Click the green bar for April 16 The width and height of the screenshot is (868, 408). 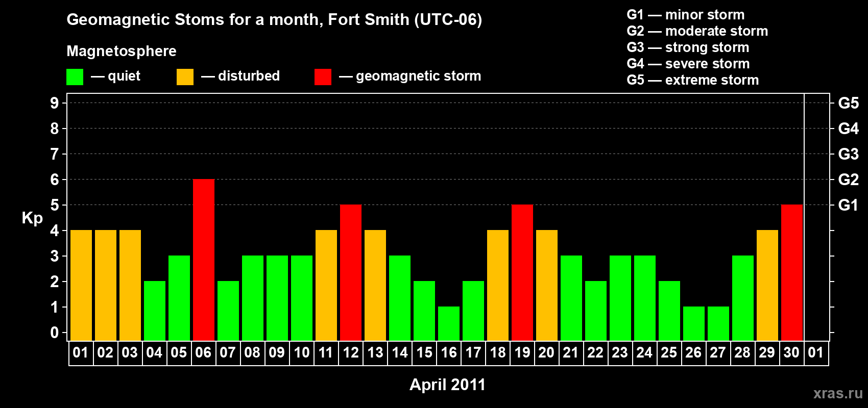click(x=449, y=324)
